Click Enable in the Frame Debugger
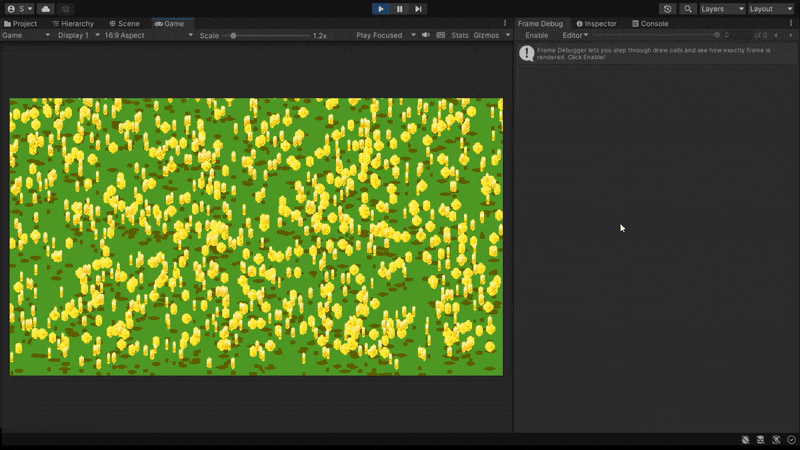This screenshot has width=800, height=450. [537, 35]
